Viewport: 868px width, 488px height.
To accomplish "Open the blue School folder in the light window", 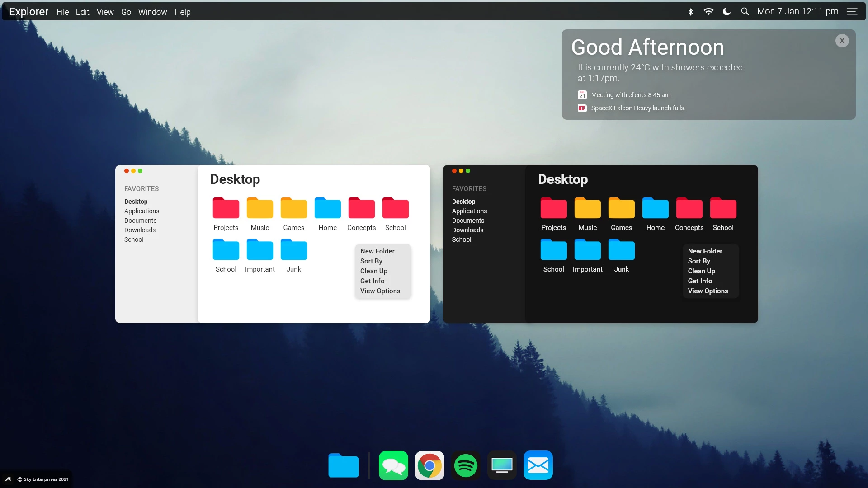I will 226,249.
